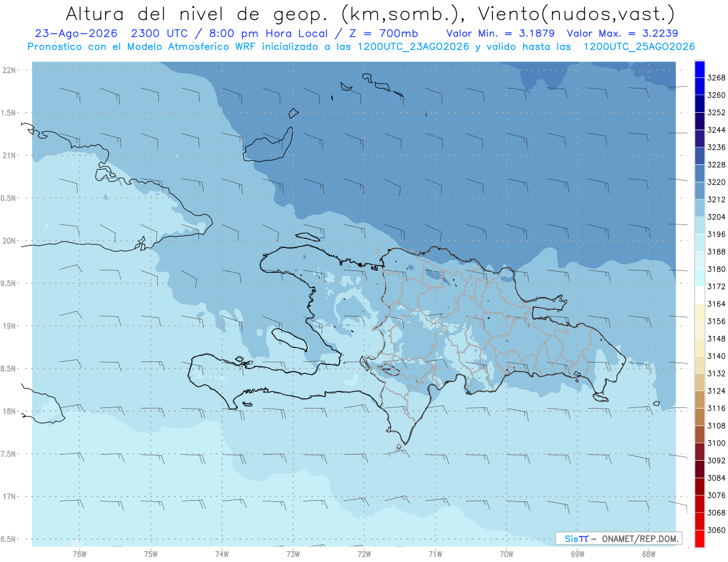Click the '3252' colorbar value

(716, 113)
